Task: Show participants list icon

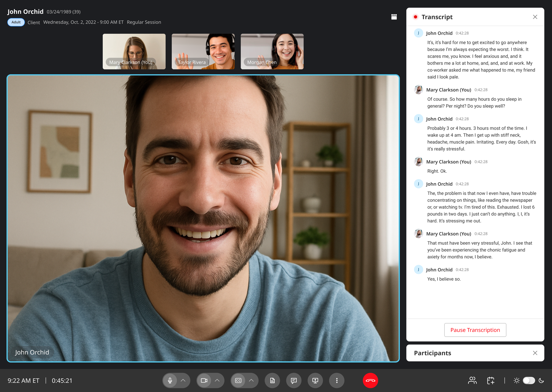Action: point(472,380)
